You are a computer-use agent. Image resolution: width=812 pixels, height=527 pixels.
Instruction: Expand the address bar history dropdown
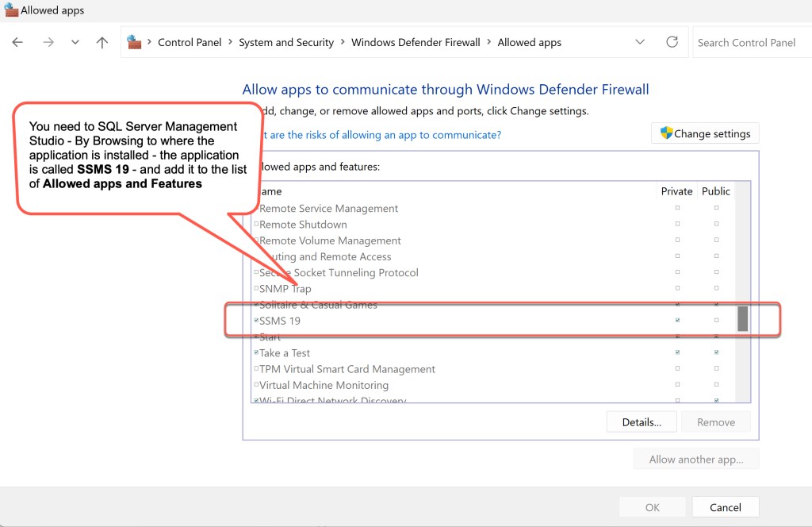pyautogui.click(x=640, y=42)
